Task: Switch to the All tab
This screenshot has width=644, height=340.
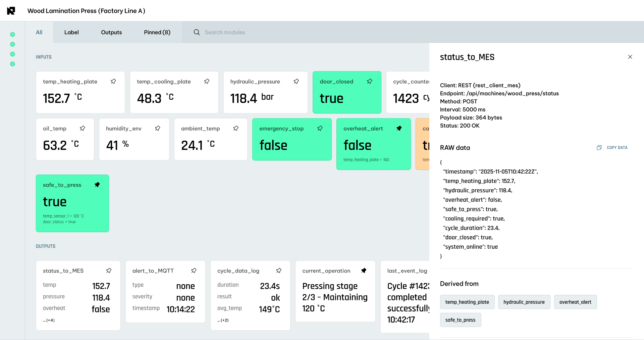Action: point(39,32)
